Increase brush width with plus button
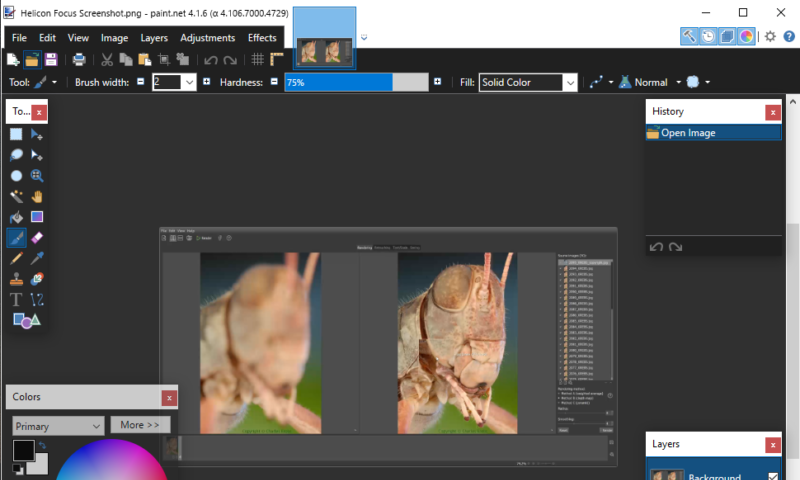The width and height of the screenshot is (800, 480). pyautogui.click(x=207, y=82)
